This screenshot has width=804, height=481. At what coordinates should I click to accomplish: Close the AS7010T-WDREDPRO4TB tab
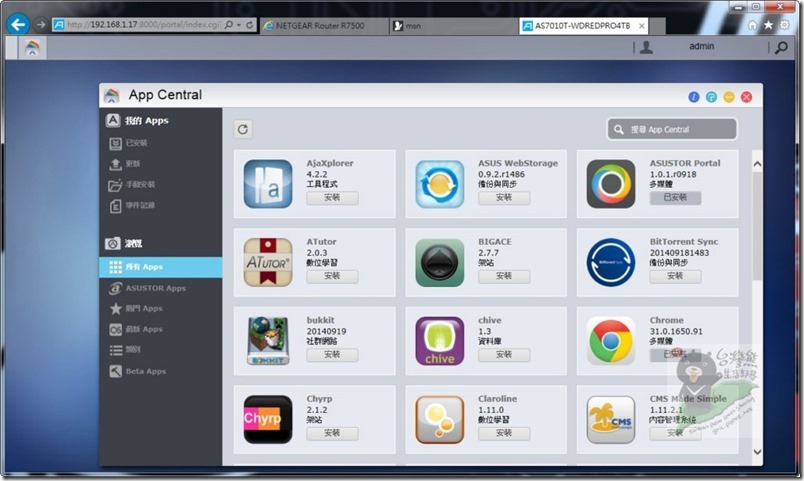(x=641, y=26)
